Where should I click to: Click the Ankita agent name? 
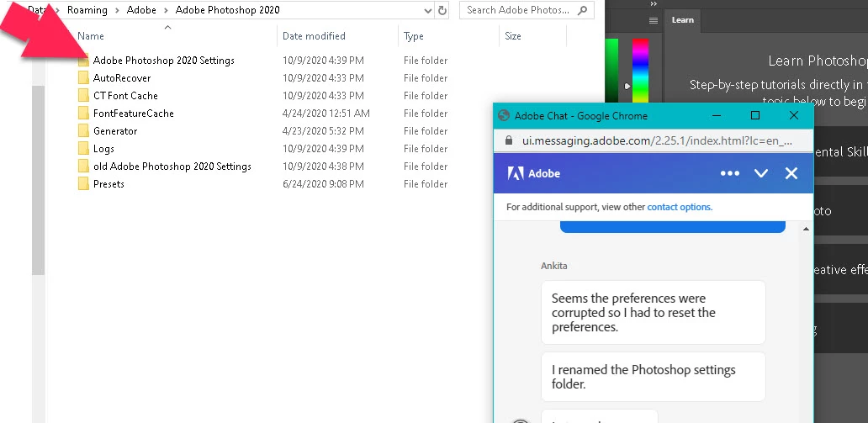(553, 266)
